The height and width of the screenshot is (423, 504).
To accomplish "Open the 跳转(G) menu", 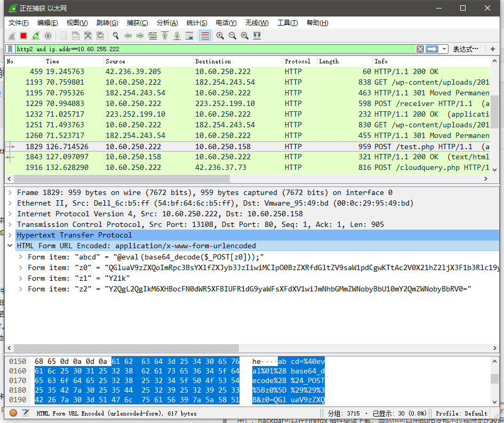I will point(107,23).
